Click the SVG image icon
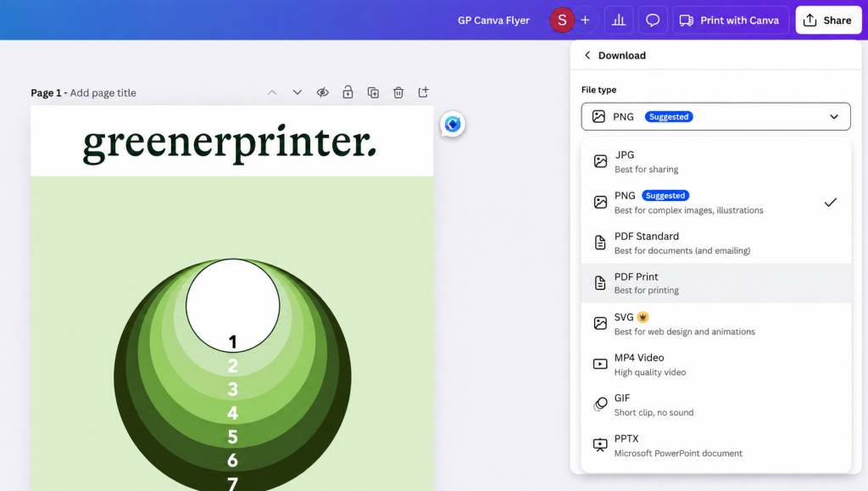Screen dimensions: 868x491 (600, 323)
